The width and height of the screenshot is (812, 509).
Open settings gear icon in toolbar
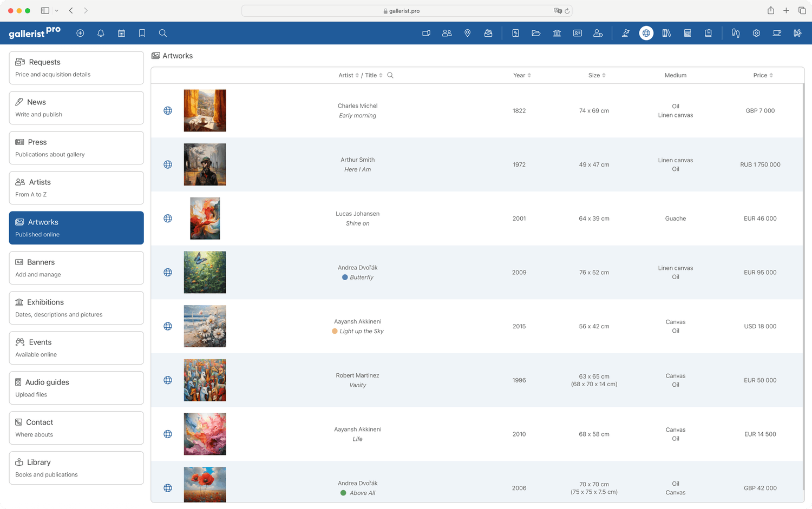pos(756,33)
